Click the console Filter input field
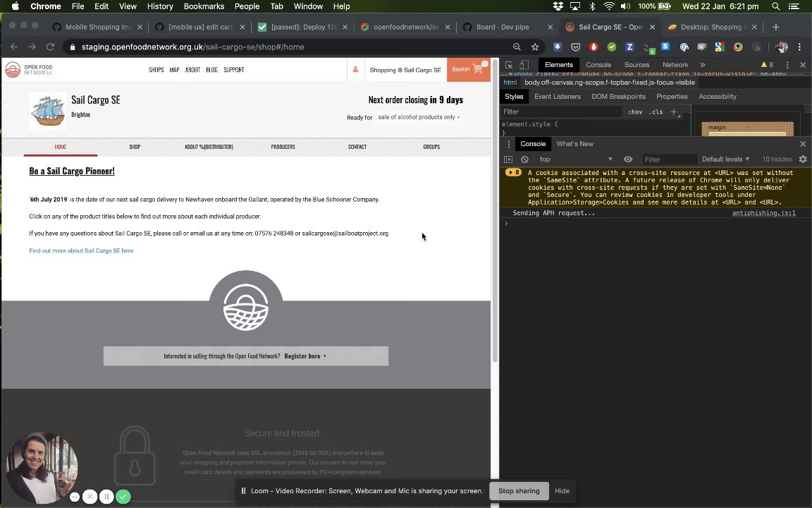The image size is (812, 508). coord(669,159)
